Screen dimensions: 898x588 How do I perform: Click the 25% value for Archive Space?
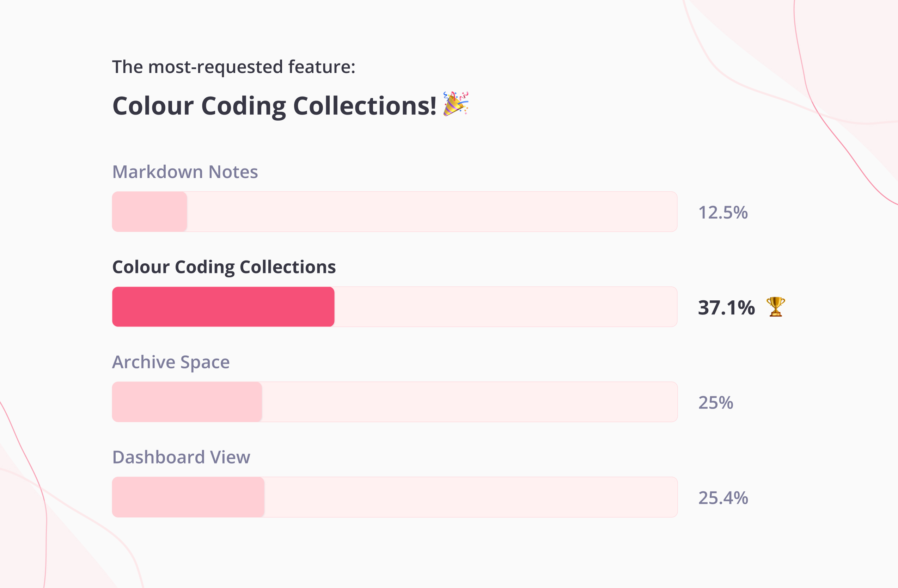[x=715, y=403]
